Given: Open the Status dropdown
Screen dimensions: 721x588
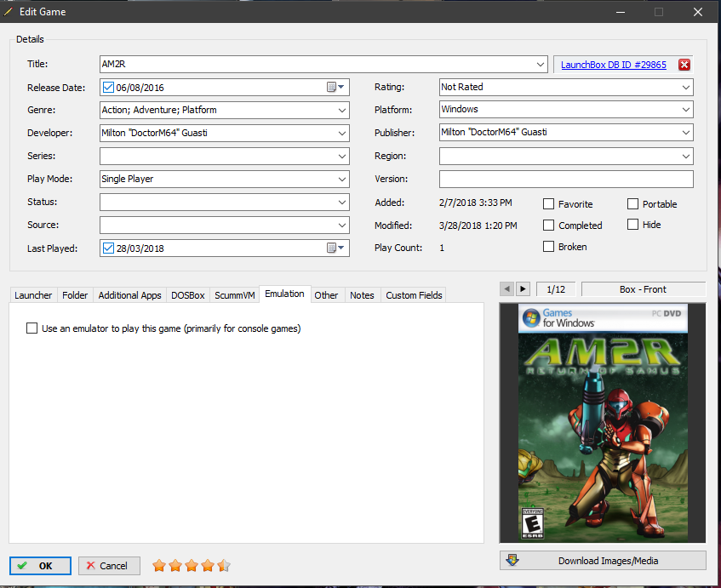Looking at the screenshot, I should click(342, 203).
